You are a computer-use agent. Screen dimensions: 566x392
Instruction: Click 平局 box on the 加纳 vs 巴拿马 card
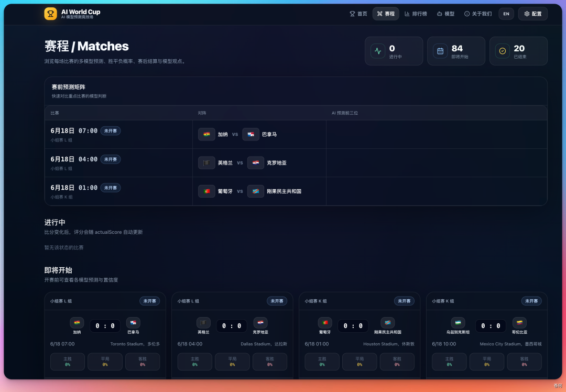tap(105, 362)
